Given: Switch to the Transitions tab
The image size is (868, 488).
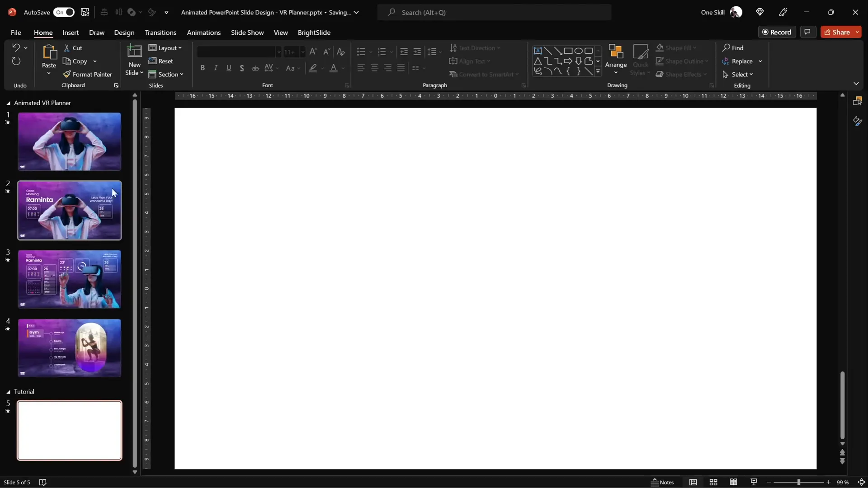Looking at the screenshot, I should tap(160, 32).
